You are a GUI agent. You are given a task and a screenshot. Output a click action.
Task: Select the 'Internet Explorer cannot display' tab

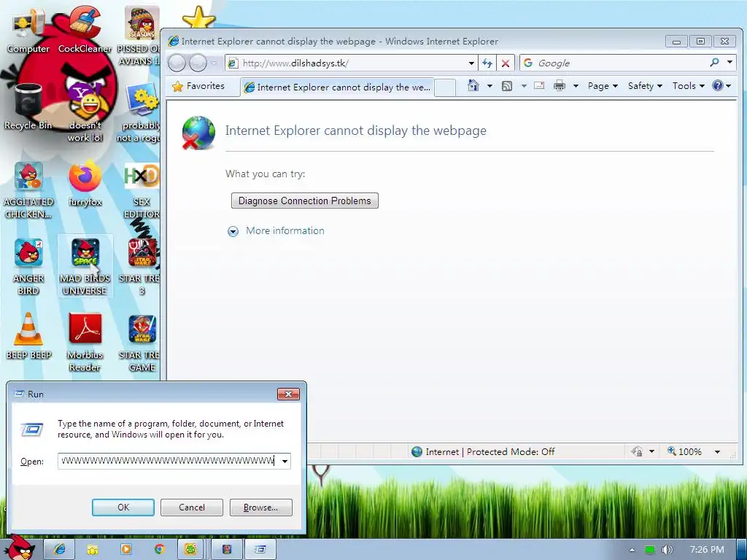click(337, 87)
